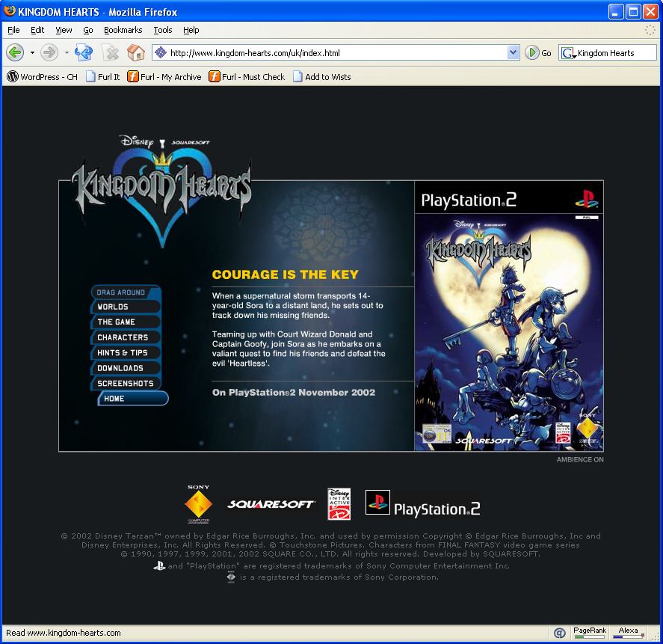Screen dimensions: 663x644
Task: Open the WordPress - CH bookmark
Action: [43, 76]
